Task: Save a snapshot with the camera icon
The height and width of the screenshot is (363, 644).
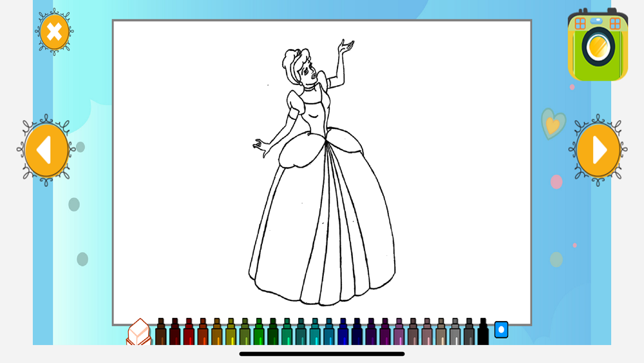Action: coord(598,44)
